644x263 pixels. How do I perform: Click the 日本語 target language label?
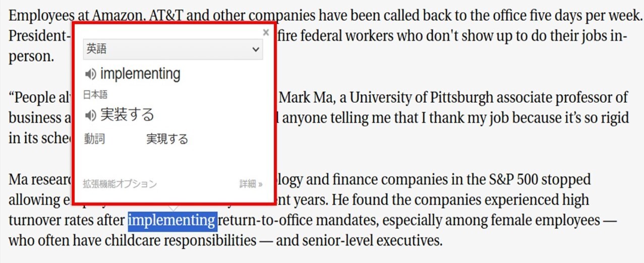pos(95,94)
